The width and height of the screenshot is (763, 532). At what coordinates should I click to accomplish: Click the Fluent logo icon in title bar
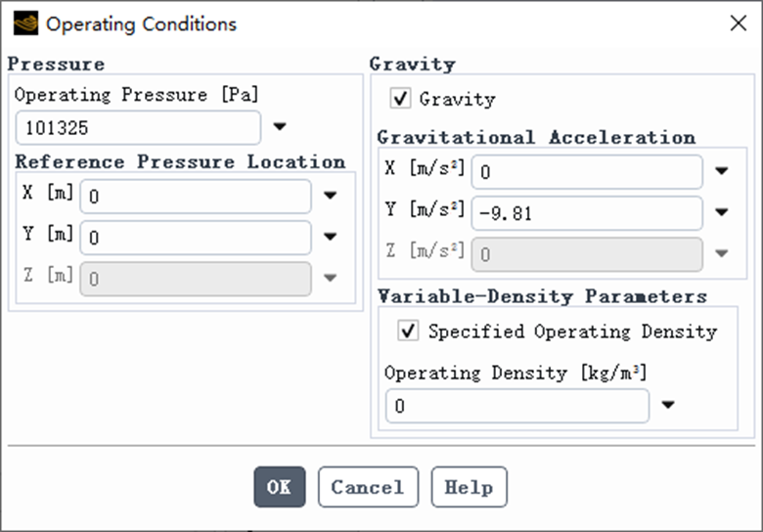[25, 23]
